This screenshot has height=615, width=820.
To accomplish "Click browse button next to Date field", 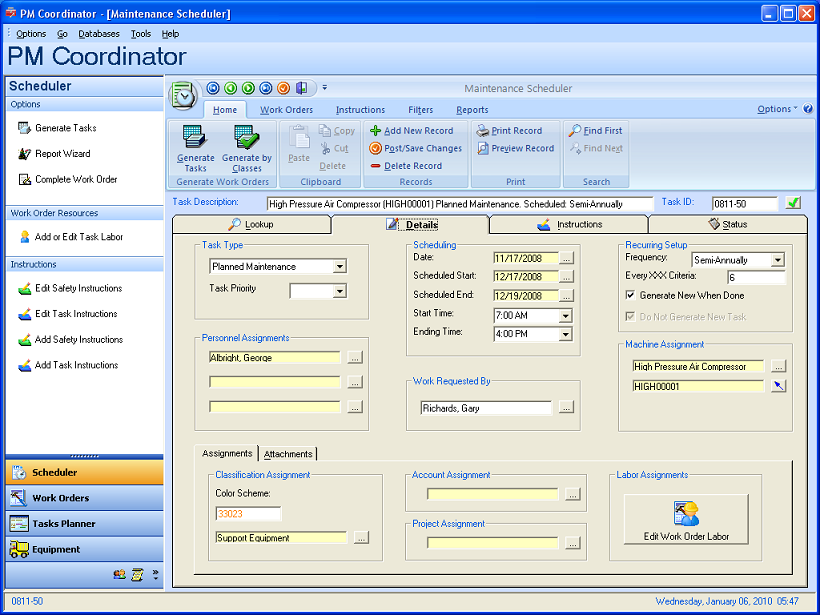I will tap(566, 258).
